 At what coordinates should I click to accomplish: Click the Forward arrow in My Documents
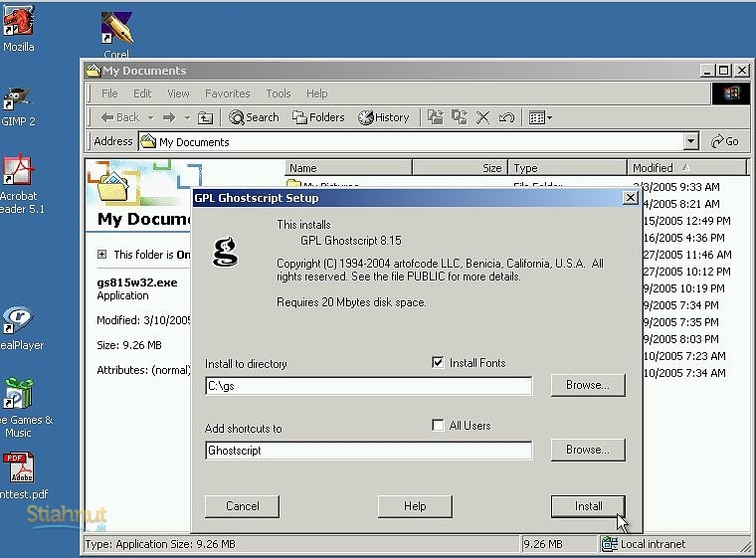(169, 117)
